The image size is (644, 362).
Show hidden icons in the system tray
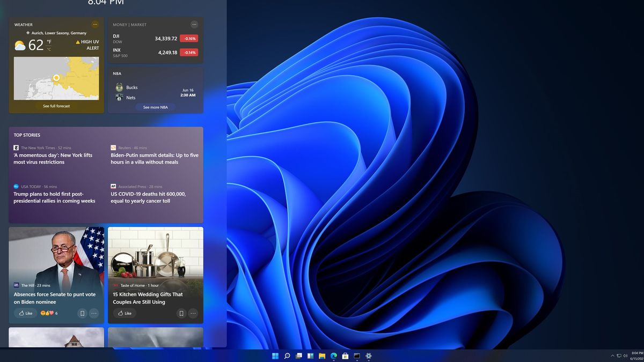pos(612,356)
